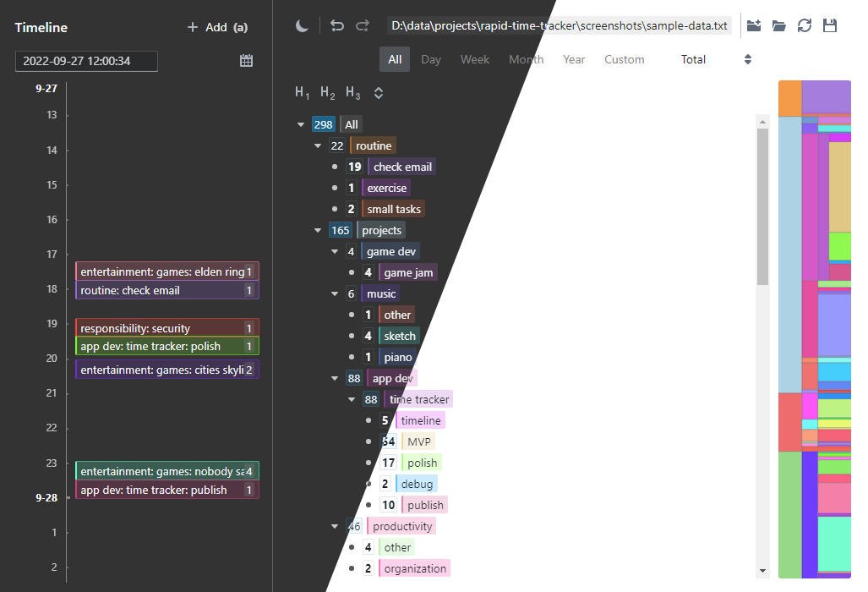Screen dimensions: 868x592
Task: Select heading level H2
Action: pyautogui.click(x=328, y=92)
